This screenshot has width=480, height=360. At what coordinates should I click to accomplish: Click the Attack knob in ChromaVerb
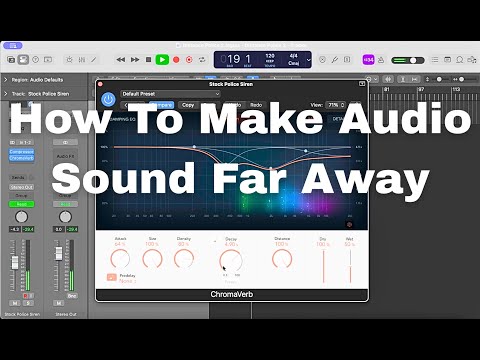(x=120, y=259)
